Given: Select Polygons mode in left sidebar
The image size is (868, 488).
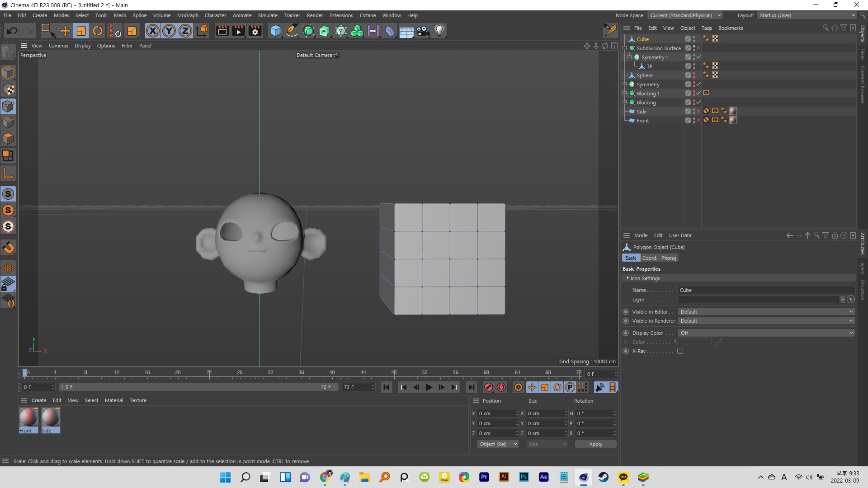Looking at the screenshot, I should (8, 139).
